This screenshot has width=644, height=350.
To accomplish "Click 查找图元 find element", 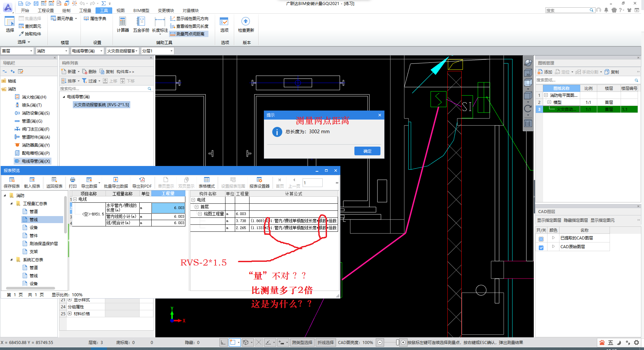I will click(30, 26).
